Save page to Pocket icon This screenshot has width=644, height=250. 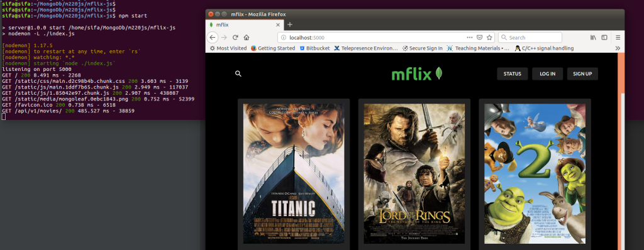[479, 37]
